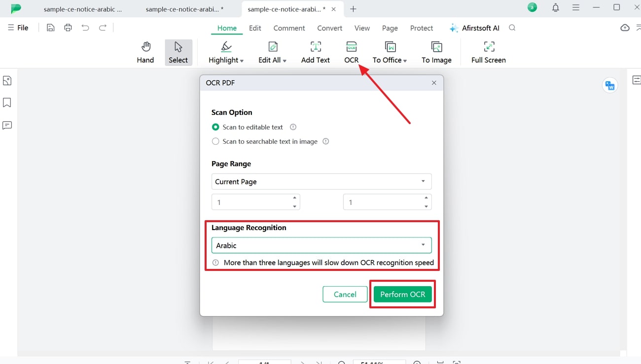
Task: Open the hamburger menu in title bar
Action: [576, 7]
